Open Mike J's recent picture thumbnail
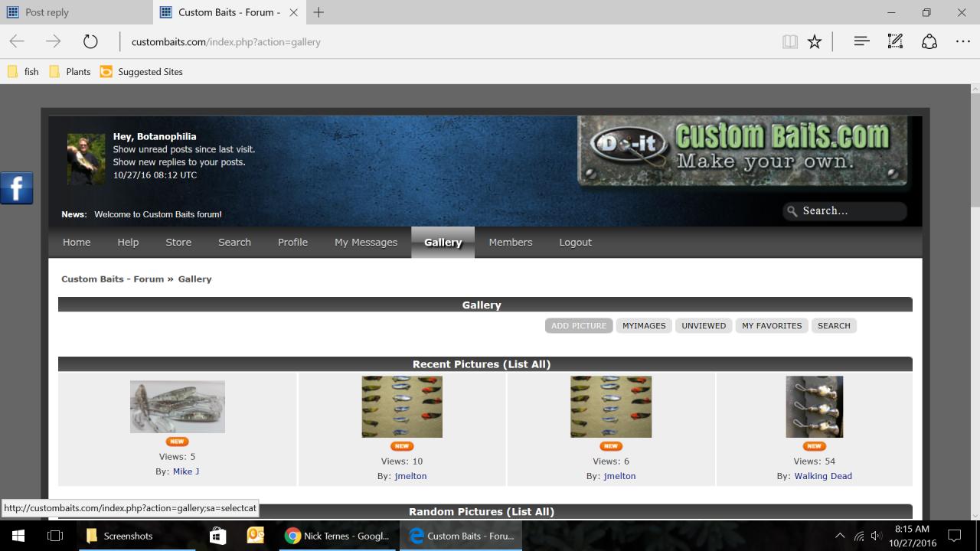 177,406
